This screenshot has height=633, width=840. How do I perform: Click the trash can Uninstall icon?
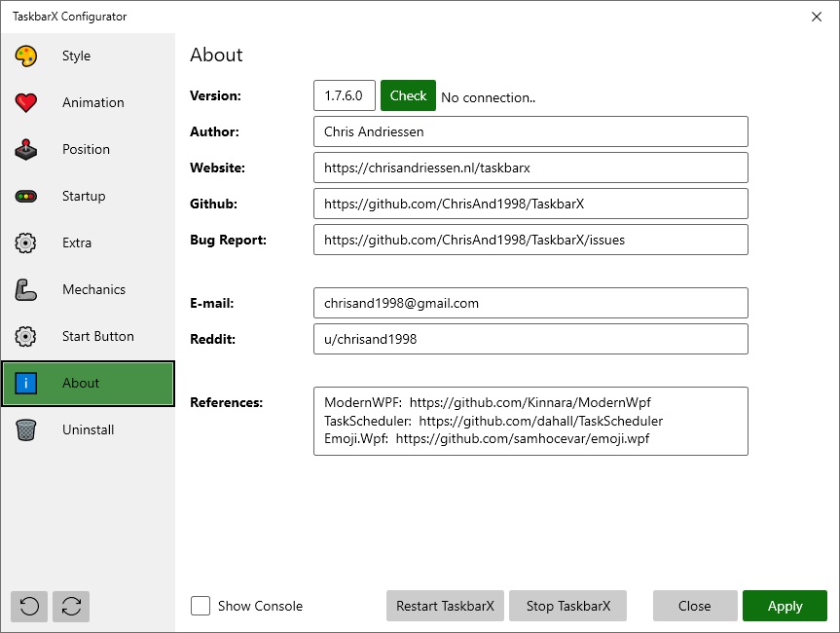pos(25,429)
